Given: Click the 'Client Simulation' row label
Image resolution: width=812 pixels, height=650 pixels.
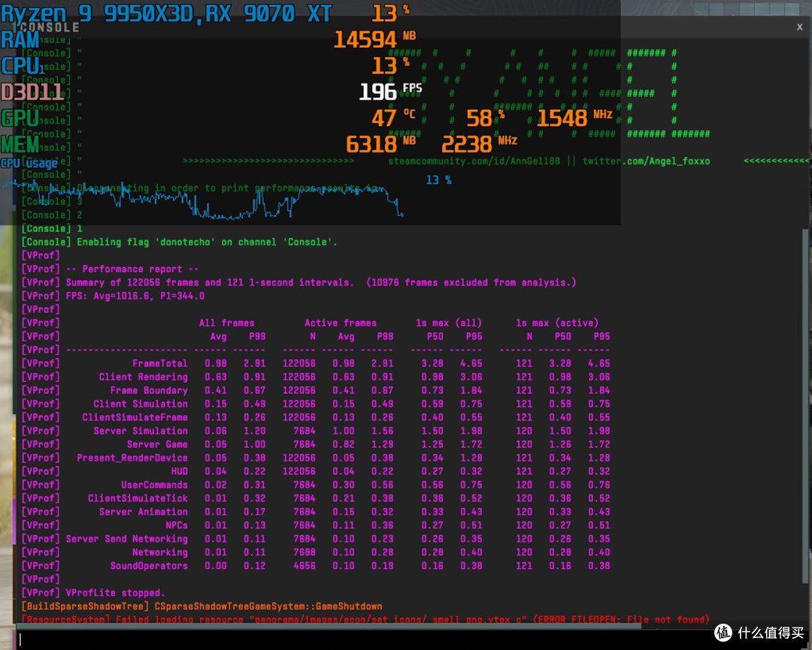Looking at the screenshot, I should [141, 404].
